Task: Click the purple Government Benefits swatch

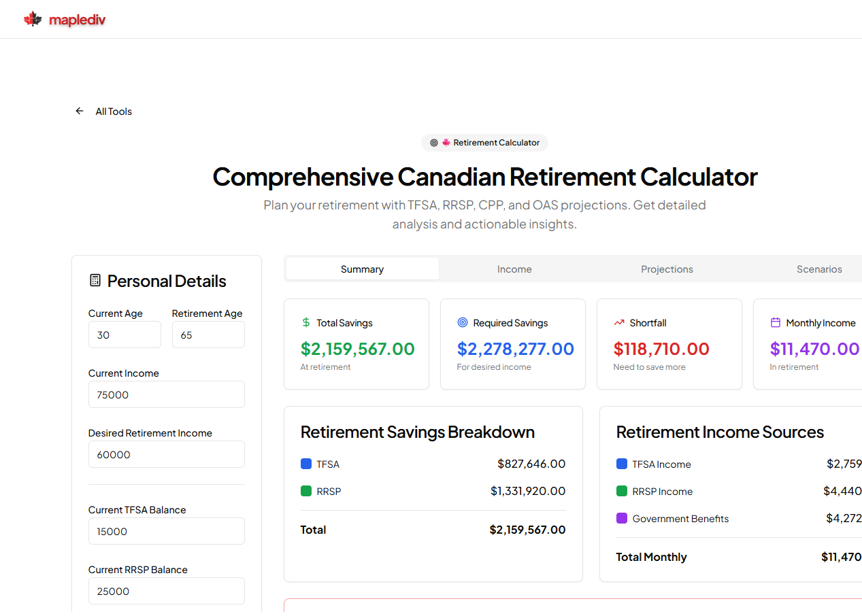Action: pos(622,518)
